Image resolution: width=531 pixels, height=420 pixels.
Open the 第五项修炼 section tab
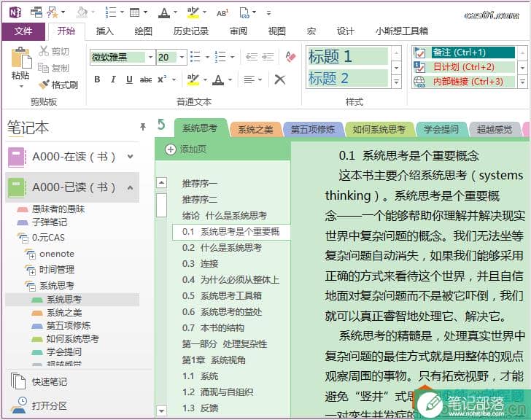pos(313,129)
